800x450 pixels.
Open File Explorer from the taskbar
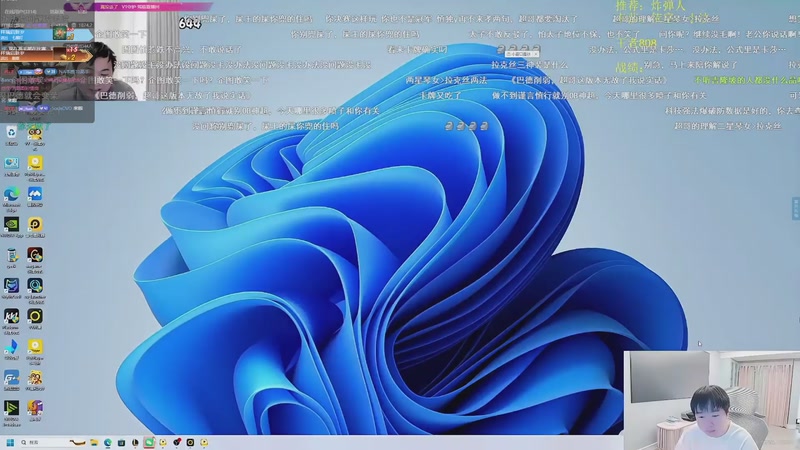[94, 442]
